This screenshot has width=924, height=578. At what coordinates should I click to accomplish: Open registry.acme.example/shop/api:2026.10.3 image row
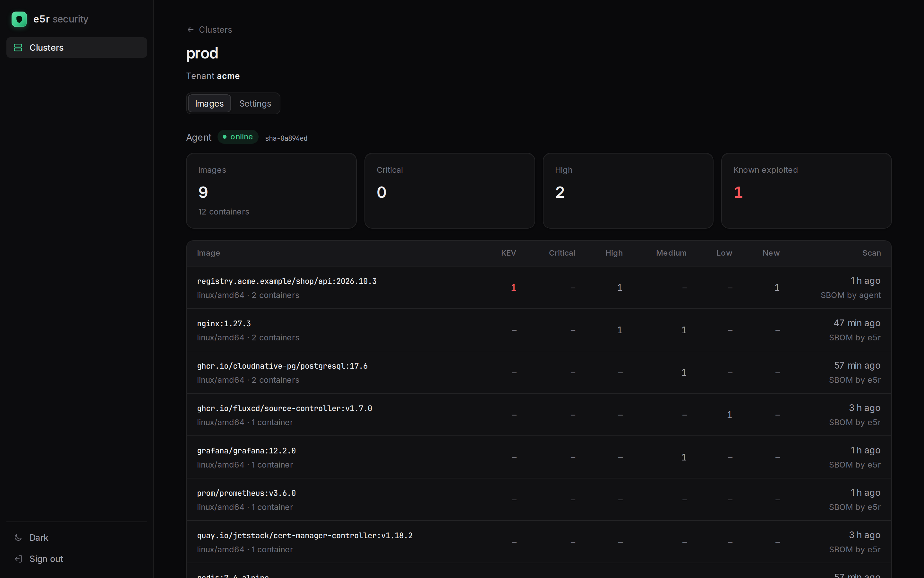(x=539, y=287)
